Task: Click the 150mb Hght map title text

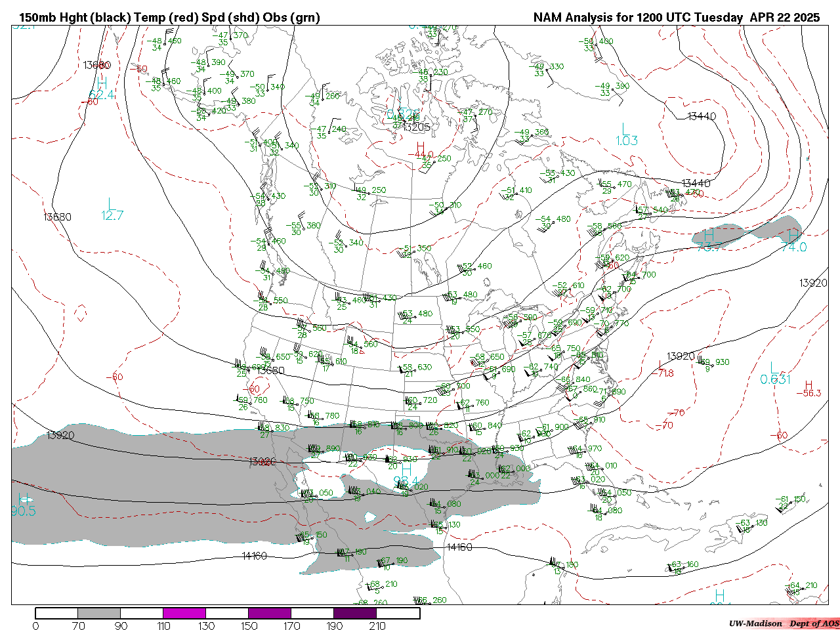Action: coord(169,18)
